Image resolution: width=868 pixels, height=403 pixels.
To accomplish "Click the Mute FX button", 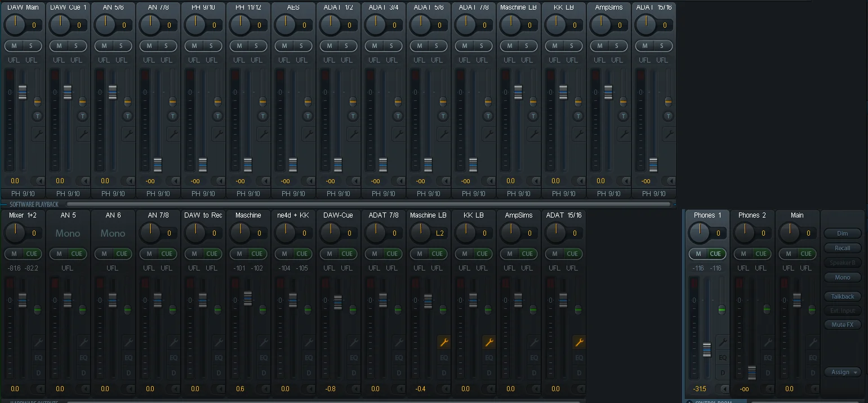I will pos(843,325).
